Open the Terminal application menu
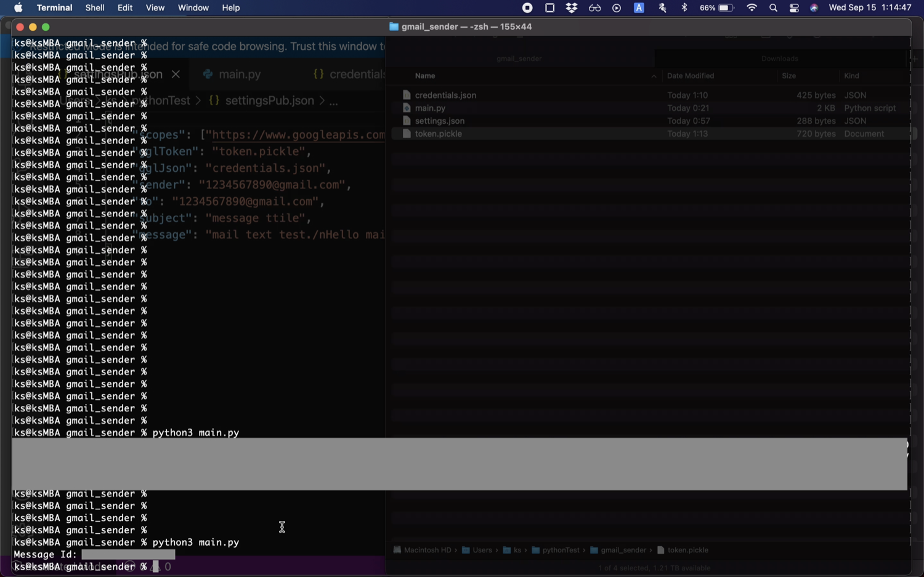This screenshot has width=924, height=577. click(x=54, y=8)
